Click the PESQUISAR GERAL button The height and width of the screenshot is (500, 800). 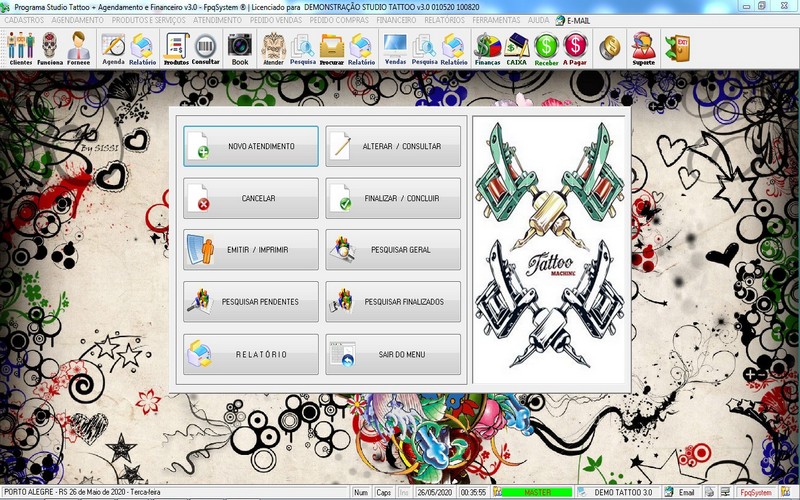pyautogui.click(x=393, y=250)
